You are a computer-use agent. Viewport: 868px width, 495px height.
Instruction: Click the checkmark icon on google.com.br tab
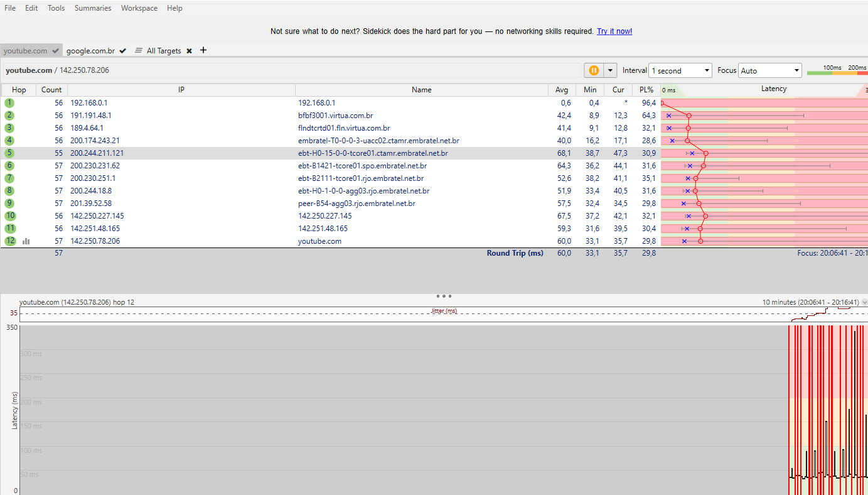click(122, 51)
